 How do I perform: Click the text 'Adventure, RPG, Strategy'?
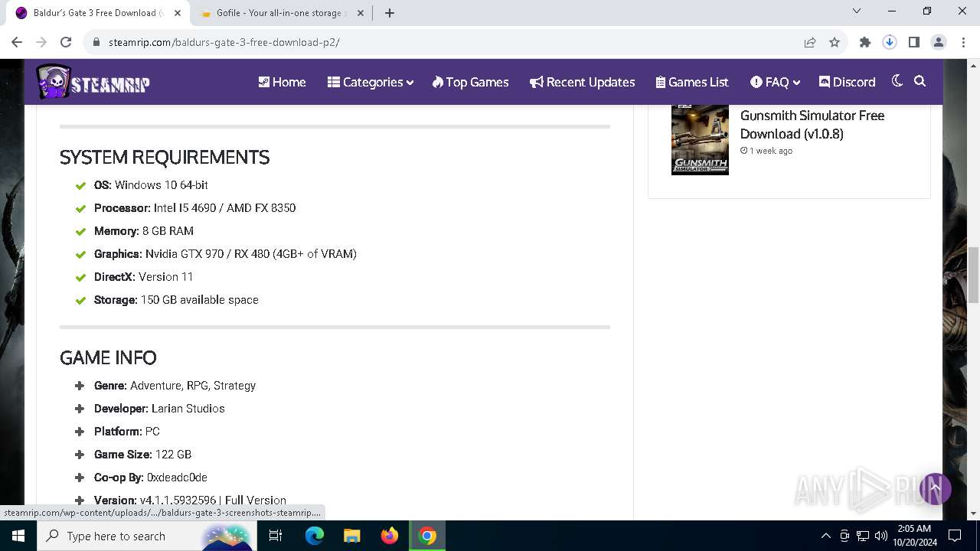[193, 386]
